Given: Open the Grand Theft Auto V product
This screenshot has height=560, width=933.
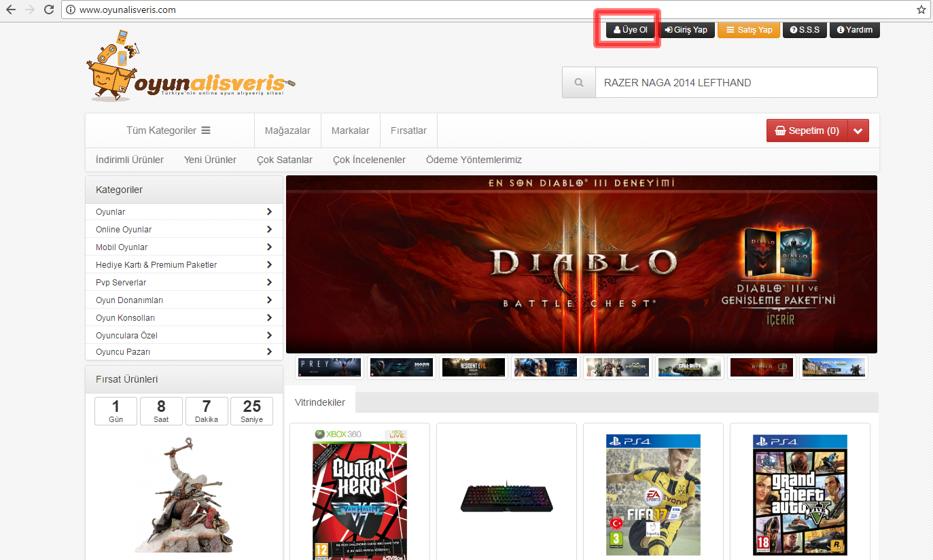Looking at the screenshot, I should click(800, 494).
